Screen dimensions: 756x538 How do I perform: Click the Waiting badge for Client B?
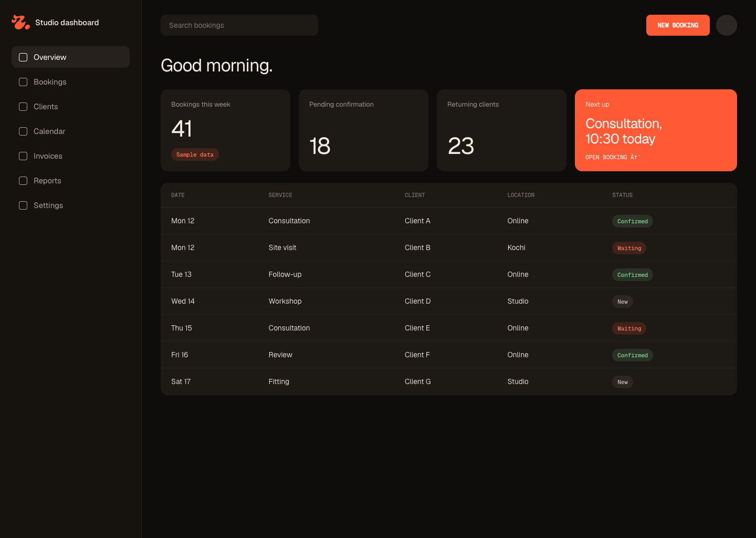[x=629, y=248]
